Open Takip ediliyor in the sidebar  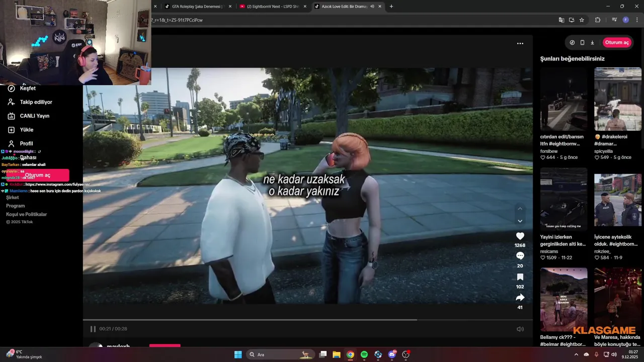(36, 102)
